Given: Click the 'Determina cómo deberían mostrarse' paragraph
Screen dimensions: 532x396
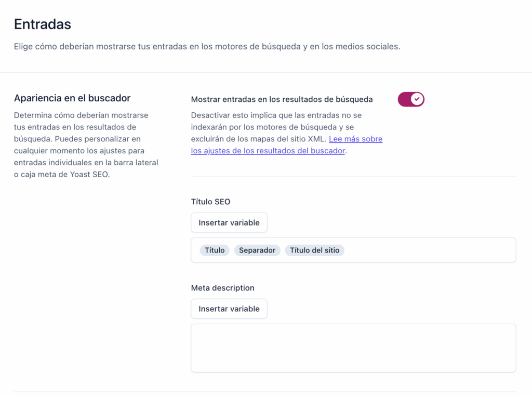Looking at the screenshot, I should (x=86, y=145).
